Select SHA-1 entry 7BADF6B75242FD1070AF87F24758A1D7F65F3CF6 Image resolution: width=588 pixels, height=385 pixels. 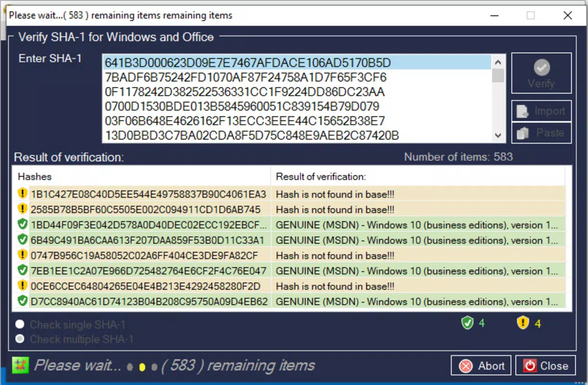(x=297, y=77)
